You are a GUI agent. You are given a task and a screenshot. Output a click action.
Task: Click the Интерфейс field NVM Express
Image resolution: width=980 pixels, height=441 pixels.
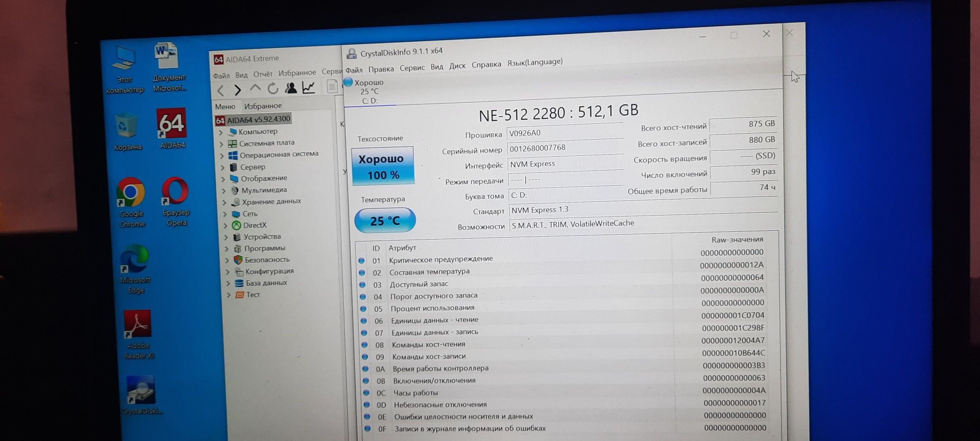[565, 164]
